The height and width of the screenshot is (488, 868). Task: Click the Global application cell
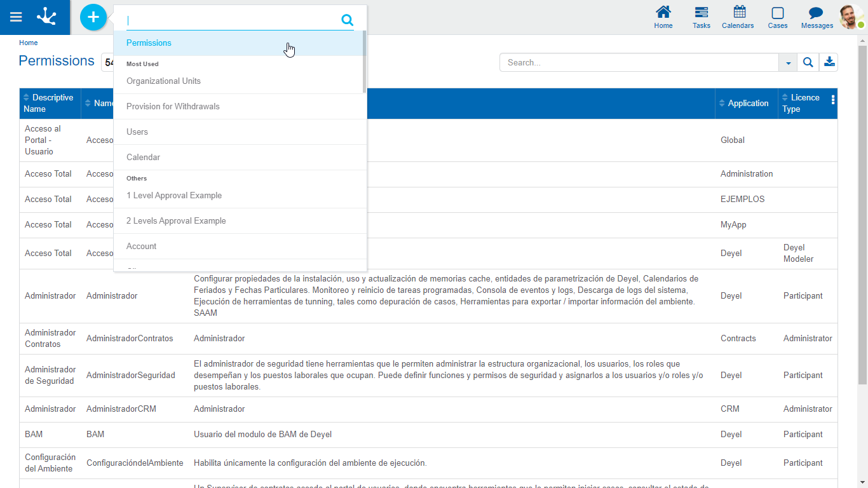pos(733,140)
